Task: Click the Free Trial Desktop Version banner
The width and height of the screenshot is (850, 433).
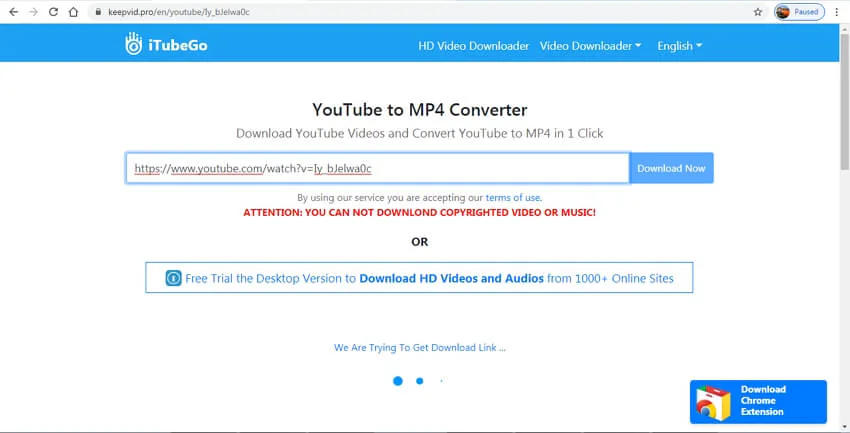Action: tap(419, 277)
